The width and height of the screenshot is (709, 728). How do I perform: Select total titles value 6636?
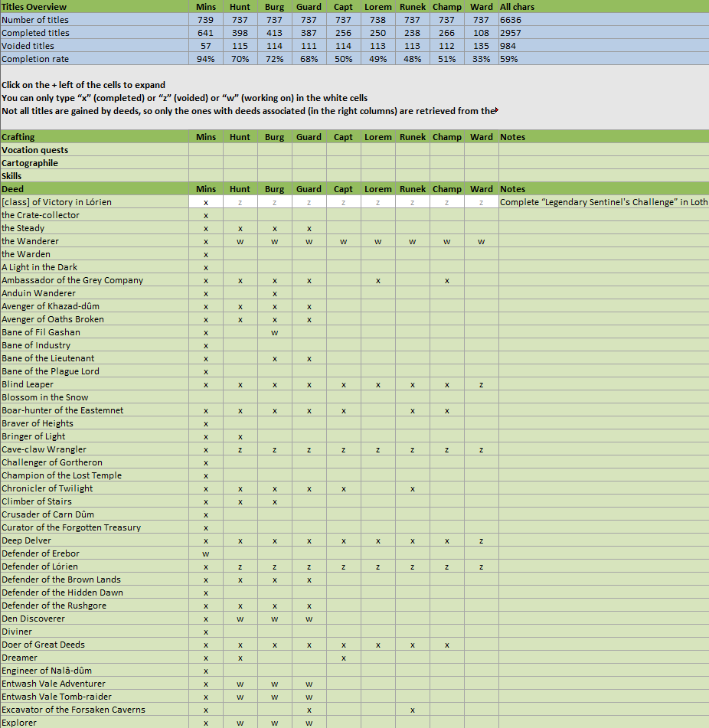pos(603,19)
